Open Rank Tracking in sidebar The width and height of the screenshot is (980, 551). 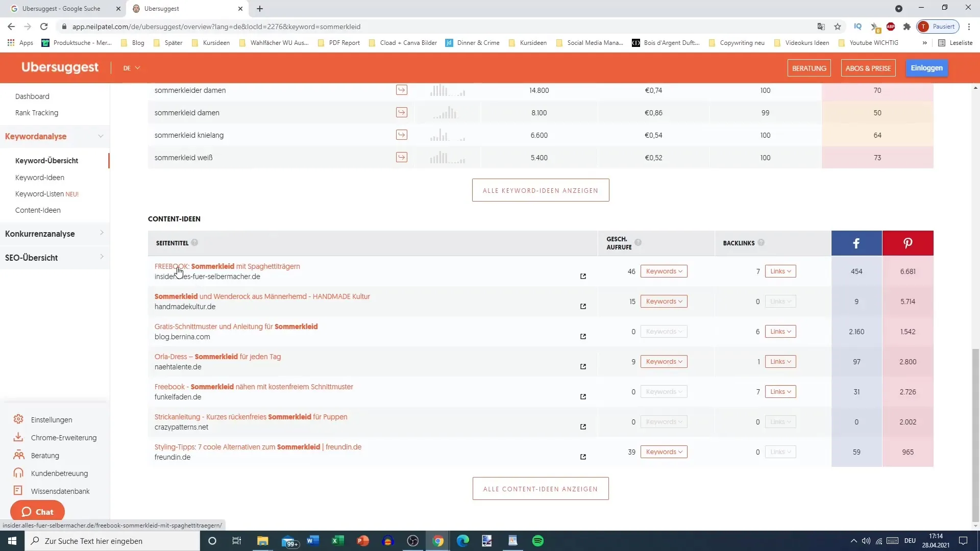(x=37, y=113)
